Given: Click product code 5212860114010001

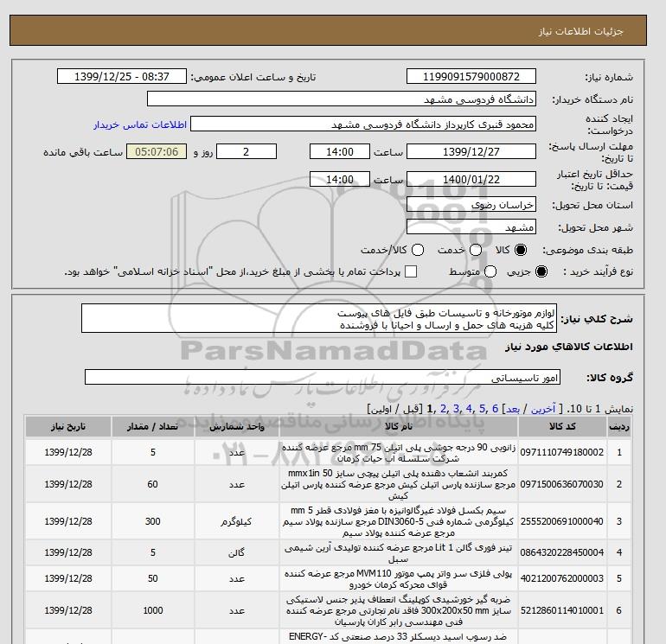Looking at the screenshot, I should pos(562,610).
